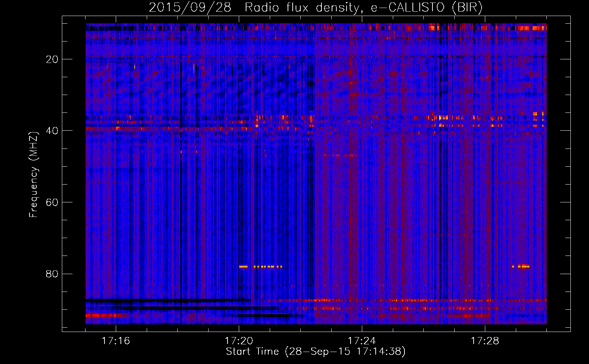
Task: Select the 17:28 time tick label
Action: click(x=485, y=341)
